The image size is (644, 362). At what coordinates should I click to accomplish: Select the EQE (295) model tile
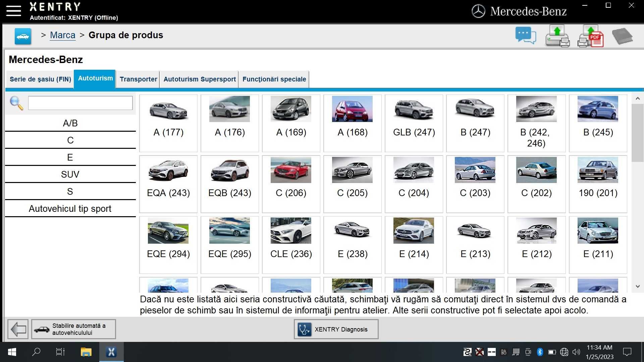point(230,245)
